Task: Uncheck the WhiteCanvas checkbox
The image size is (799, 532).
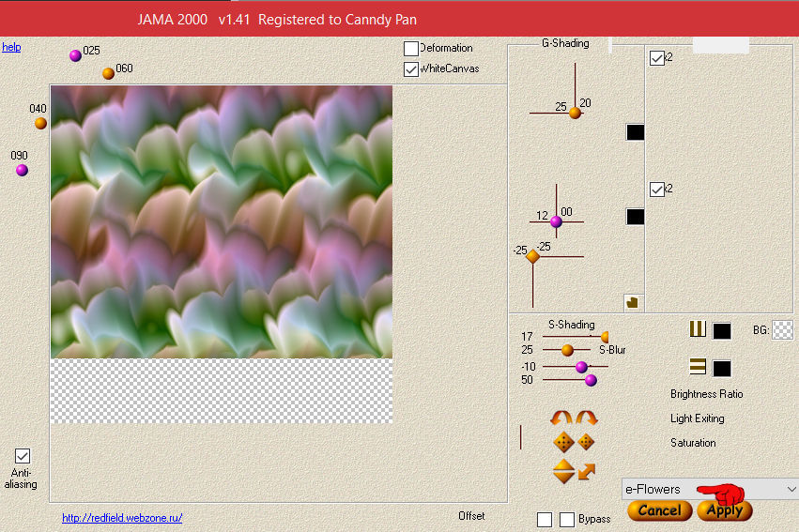Action: tap(411, 68)
